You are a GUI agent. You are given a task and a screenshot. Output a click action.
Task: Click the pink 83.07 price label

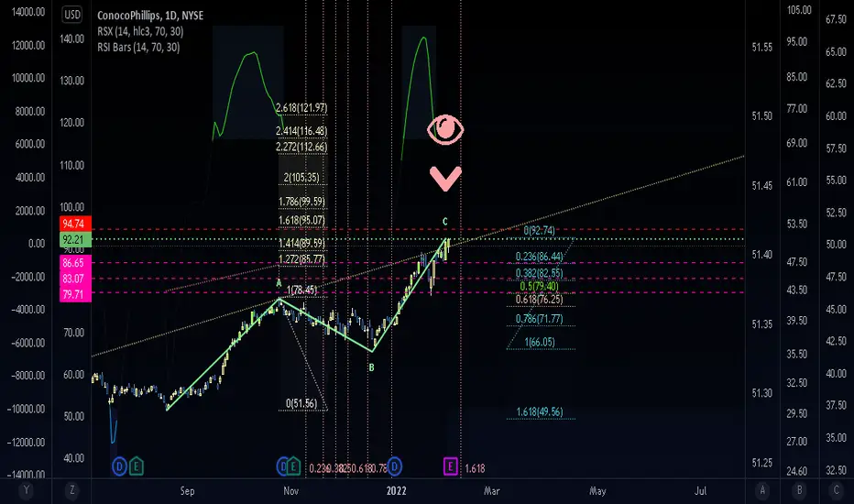click(73, 279)
